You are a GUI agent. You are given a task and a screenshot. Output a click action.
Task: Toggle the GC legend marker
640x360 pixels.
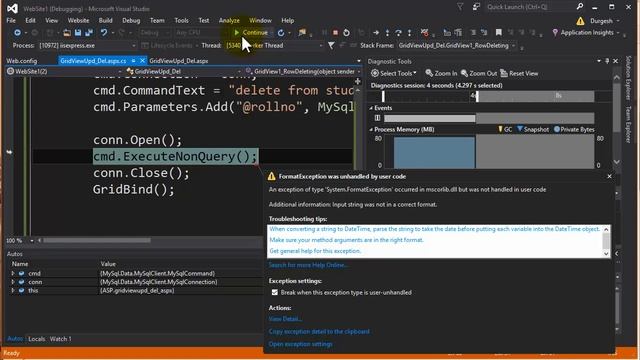click(505, 129)
